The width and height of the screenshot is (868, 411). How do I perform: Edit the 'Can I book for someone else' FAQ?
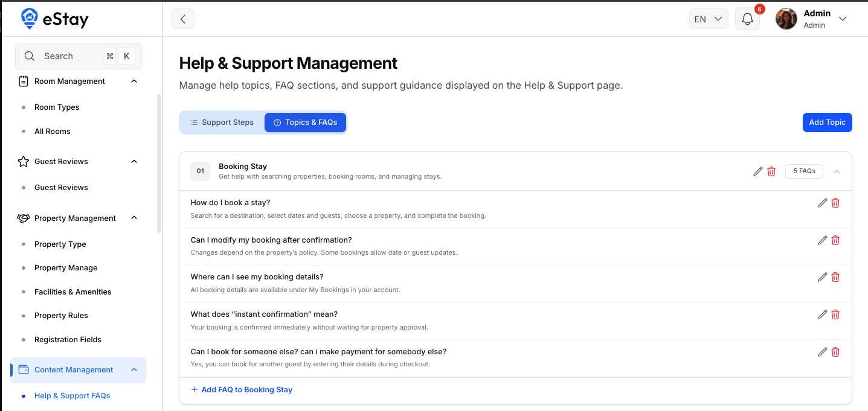(x=822, y=352)
